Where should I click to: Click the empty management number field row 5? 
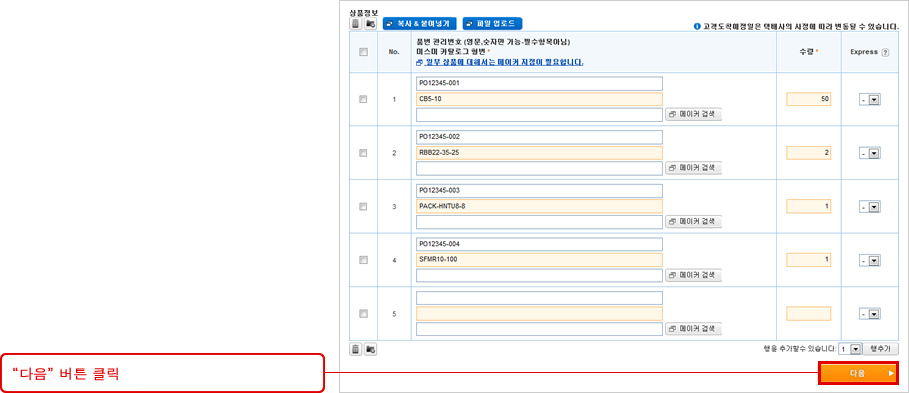pos(539,298)
